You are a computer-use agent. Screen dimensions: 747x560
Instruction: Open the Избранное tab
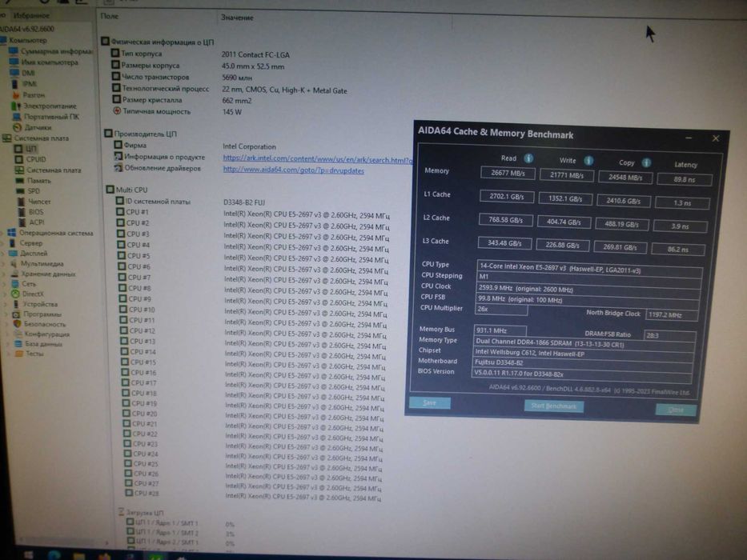pyautogui.click(x=30, y=16)
